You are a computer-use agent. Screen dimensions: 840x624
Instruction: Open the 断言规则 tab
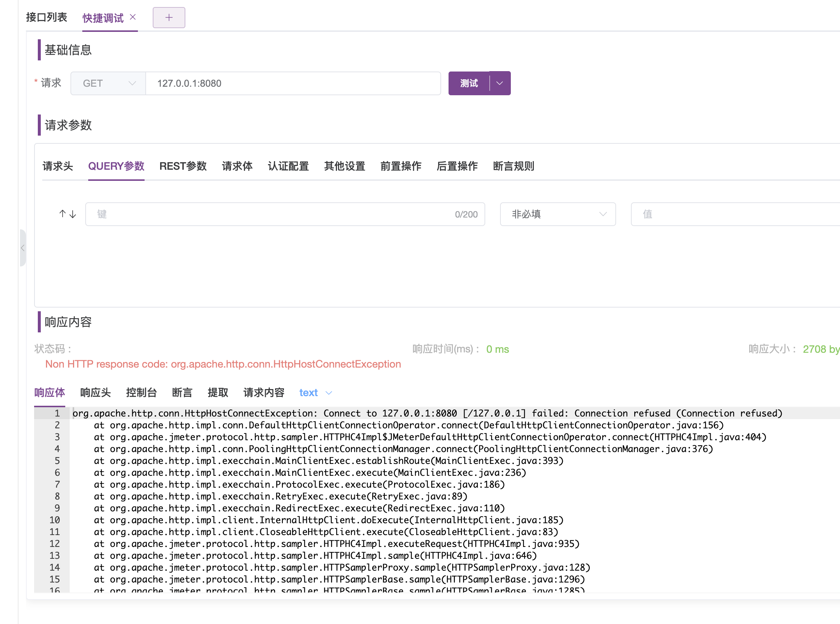click(513, 166)
